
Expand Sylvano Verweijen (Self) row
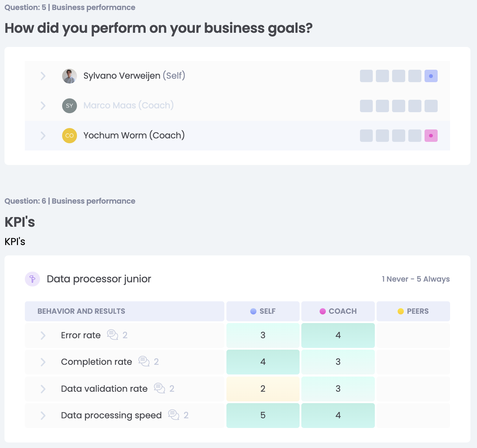point(43,76)
